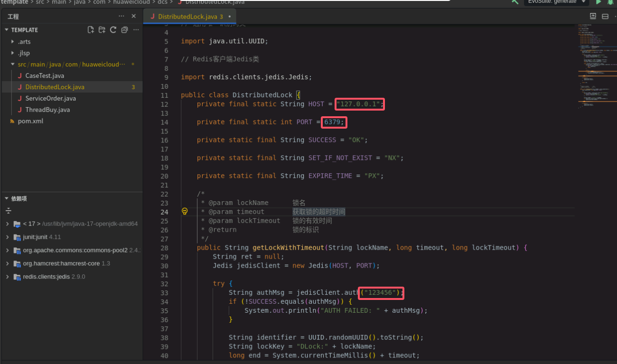Viewport: 617px width, 364px height.
Task: Click the library icon beside org.hamcrest:hamcrest-core
Action: tap(17, 263)
